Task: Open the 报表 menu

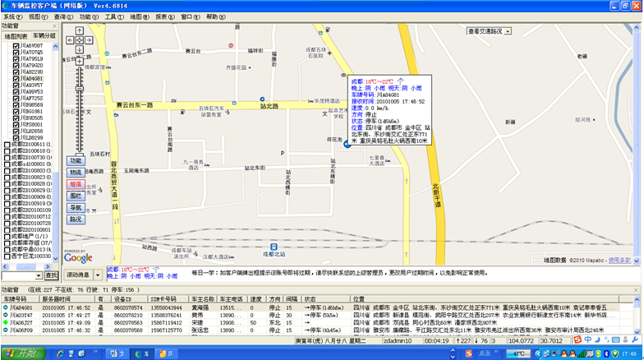Action: pyautogui.click(x=165, y=16)
